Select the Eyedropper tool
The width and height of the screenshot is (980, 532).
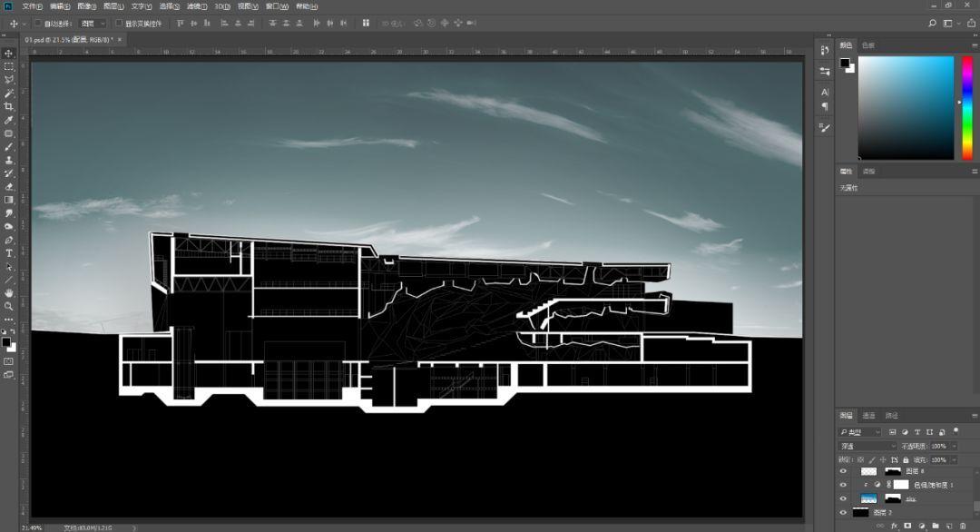(x=9, y=120)
